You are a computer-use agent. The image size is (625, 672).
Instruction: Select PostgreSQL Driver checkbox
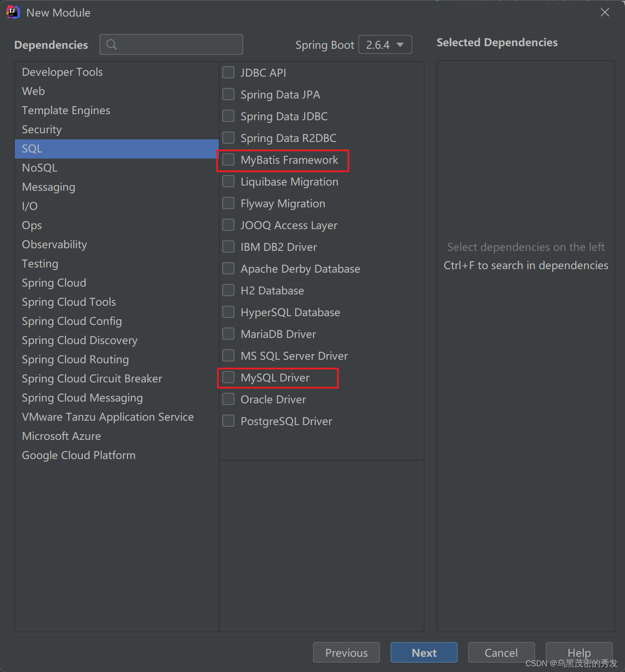[228, 421]
